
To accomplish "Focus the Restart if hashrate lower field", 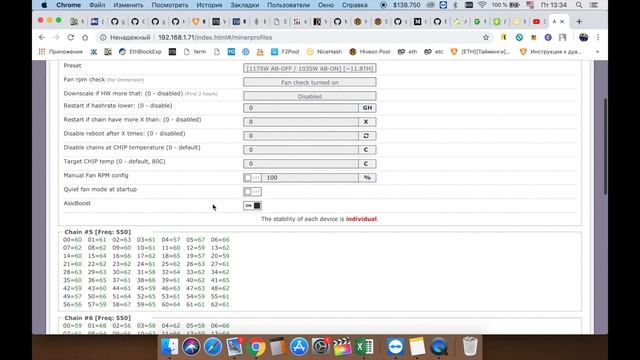I will tap(301, 108).
